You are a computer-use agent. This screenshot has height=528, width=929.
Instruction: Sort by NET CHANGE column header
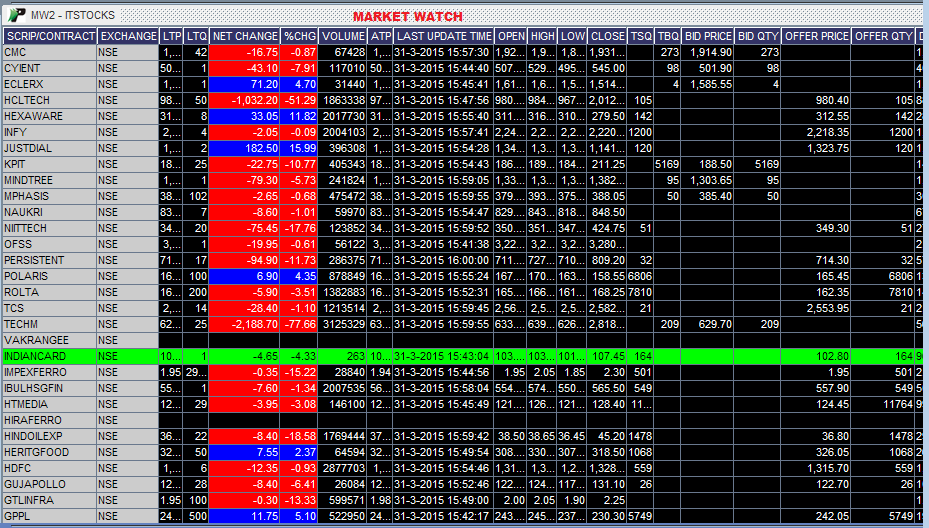(x=245, y=36)
